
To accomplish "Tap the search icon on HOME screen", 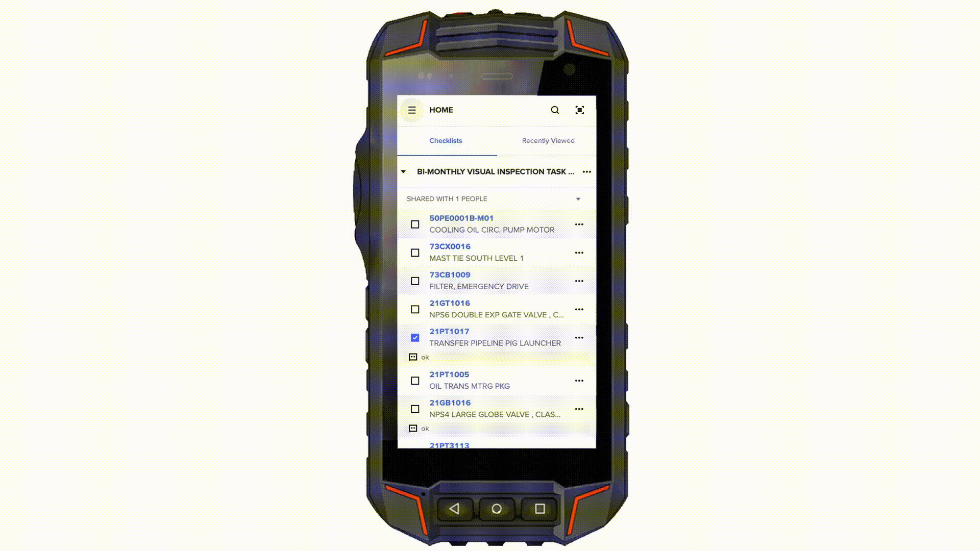I will [555, 110].
